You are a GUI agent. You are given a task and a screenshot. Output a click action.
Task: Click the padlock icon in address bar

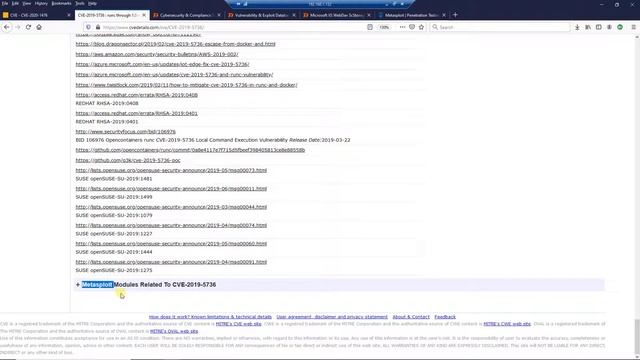coord(98,27)
